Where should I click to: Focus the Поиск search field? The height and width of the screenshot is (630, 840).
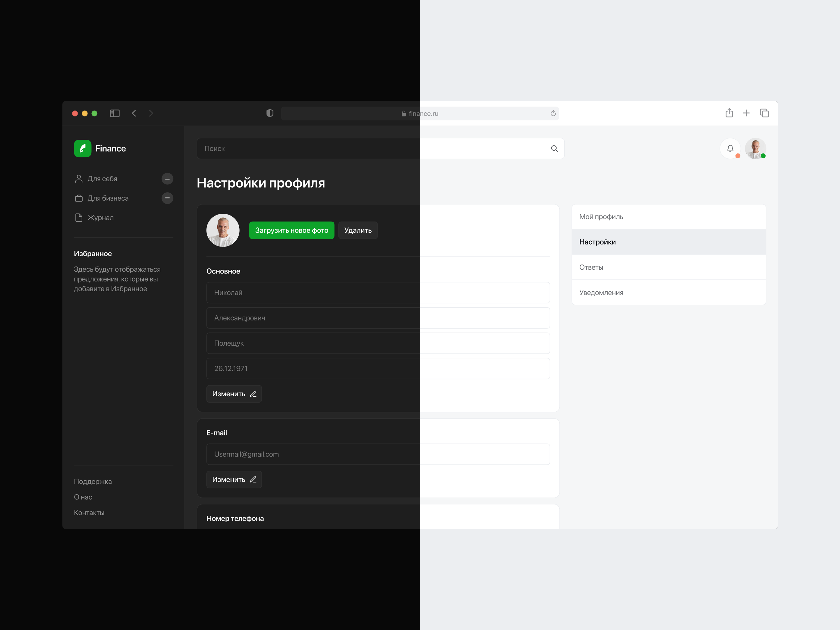tap(381, 148)
